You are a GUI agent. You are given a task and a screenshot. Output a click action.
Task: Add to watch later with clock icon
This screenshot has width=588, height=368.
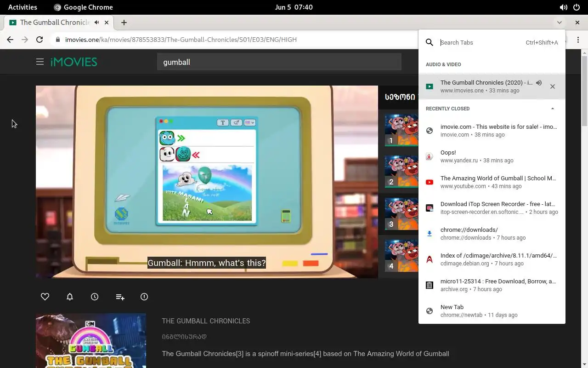pyautogui.click(x=95, y=297)
